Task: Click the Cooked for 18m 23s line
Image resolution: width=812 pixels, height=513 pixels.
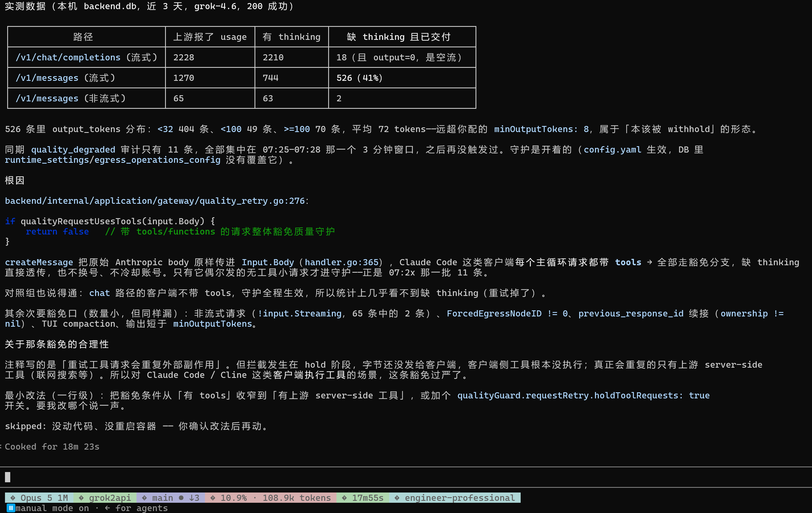Action: click(52, 447)
